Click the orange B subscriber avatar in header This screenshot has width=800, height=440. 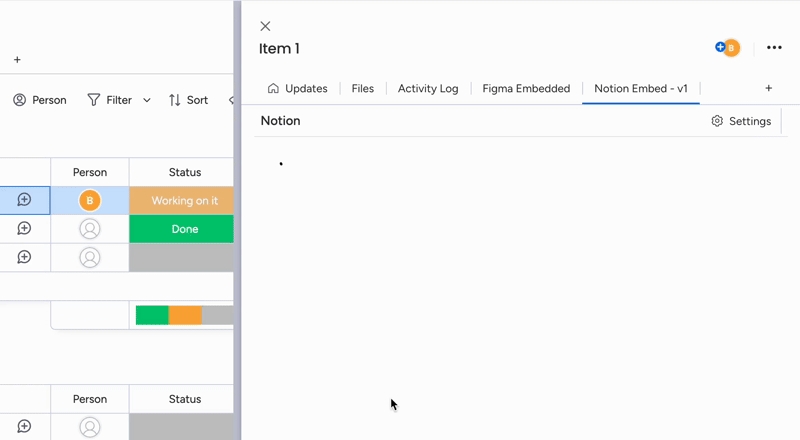point(731,48)
